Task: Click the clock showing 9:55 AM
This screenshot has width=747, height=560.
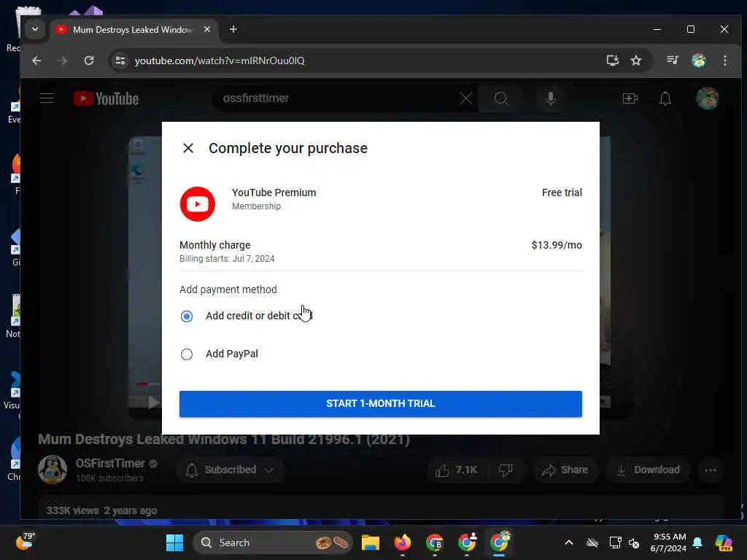Action: 669,542
